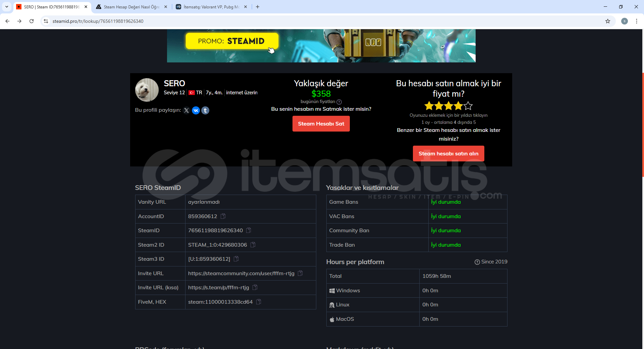Open a new browser tab
644x349 pixels.
(x=258, y=7)
